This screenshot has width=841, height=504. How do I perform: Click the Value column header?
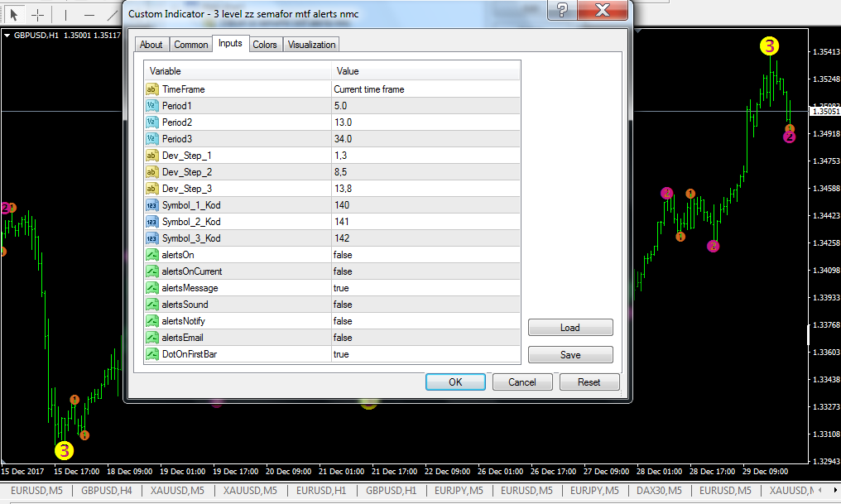(425, 71)
